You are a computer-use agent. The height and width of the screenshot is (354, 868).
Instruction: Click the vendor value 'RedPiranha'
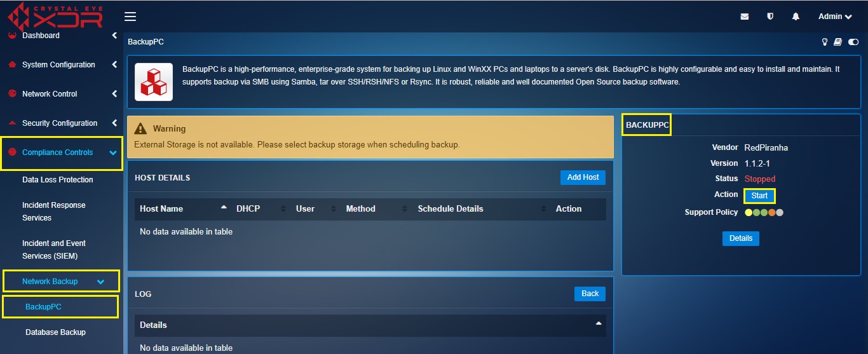(766, 147)
